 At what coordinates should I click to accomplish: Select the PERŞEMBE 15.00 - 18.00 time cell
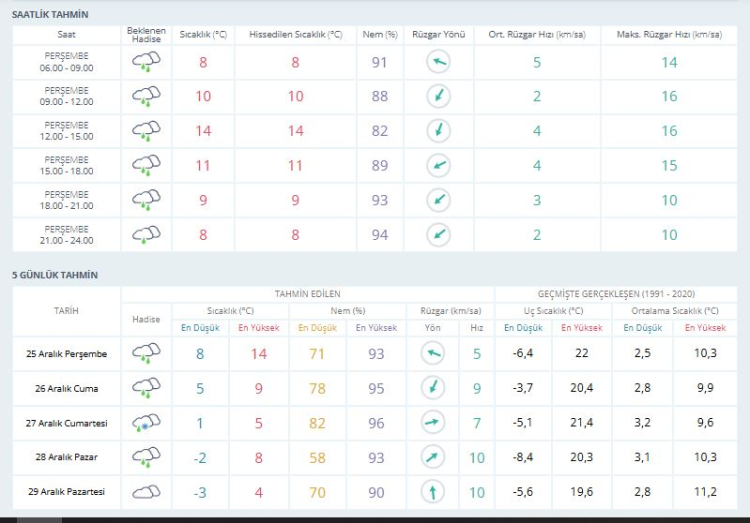coord(66,166)
